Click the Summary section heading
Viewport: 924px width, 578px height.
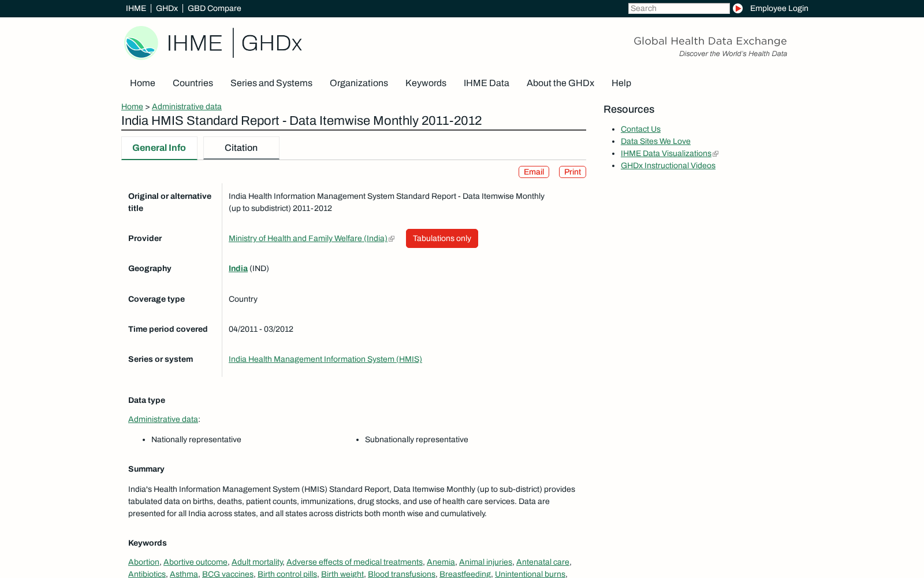click(x=146, y=469)
